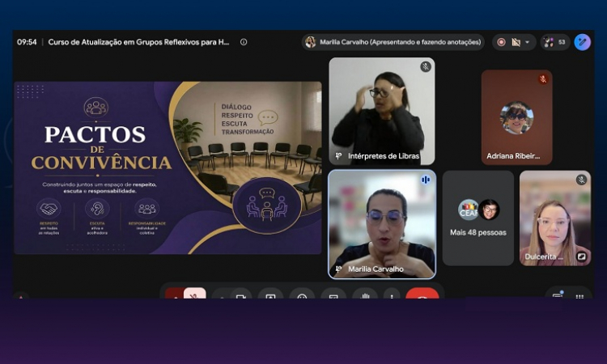Click the blue pencil annotation button
607x364 pixels.
pyautogui.click(x=582, y=42)
